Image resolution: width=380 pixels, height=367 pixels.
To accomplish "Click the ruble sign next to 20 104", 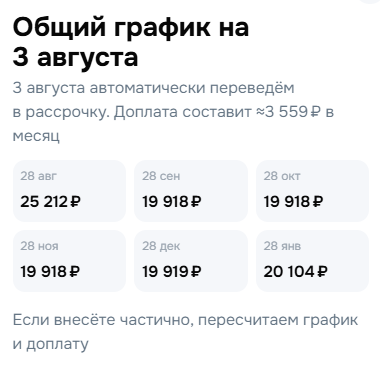I will [x=322, y=272].
